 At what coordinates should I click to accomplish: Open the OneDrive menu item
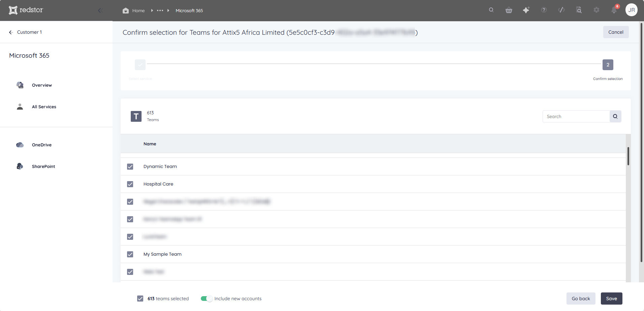[x=42, y=145]
